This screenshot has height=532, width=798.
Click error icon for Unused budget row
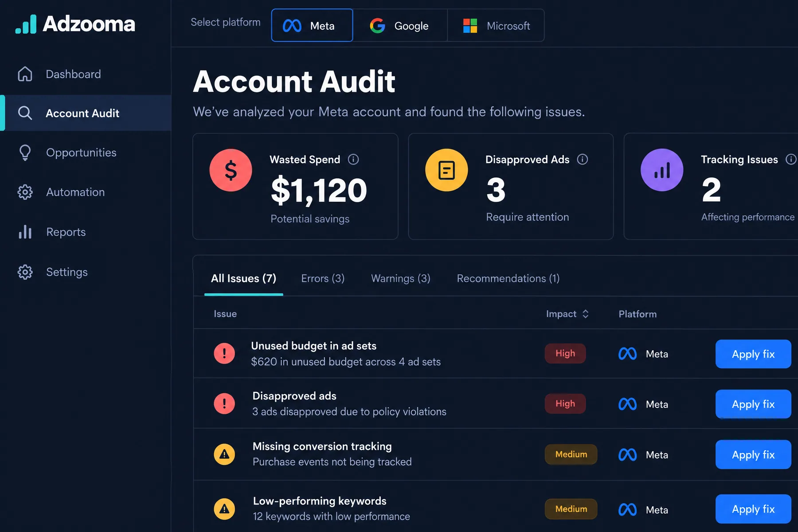click(x=224, y=353)
